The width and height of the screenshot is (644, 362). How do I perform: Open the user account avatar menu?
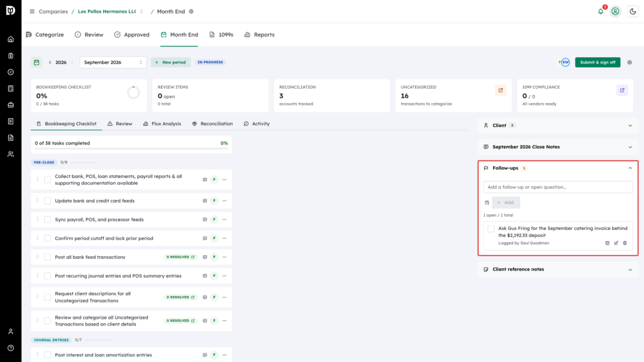(x=615, y=11)
